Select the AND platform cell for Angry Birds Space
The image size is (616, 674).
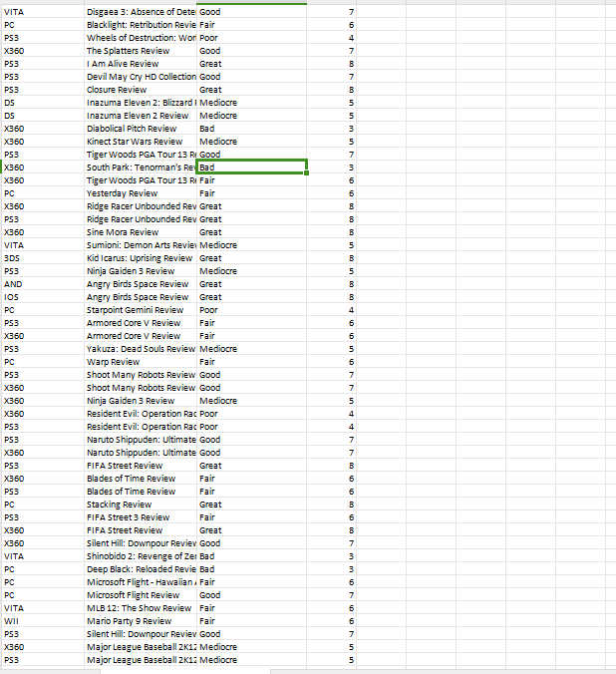(42, 284)
